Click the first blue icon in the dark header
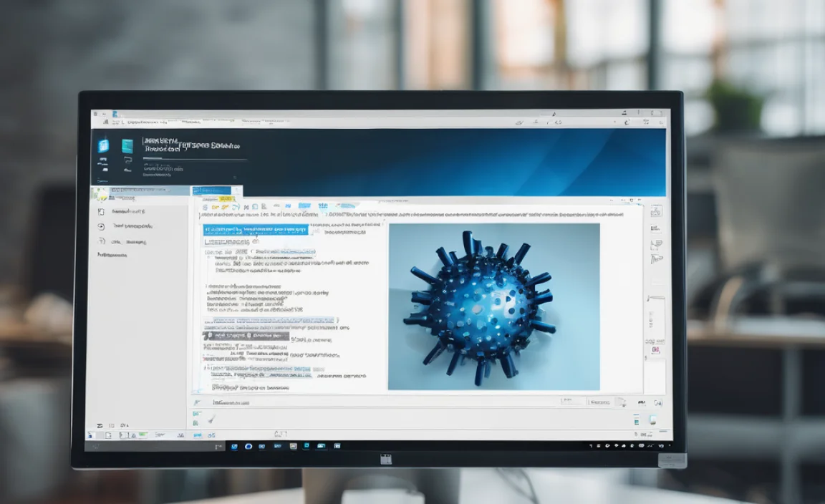This screenshot has height=504, width=825. pos(103,145)
